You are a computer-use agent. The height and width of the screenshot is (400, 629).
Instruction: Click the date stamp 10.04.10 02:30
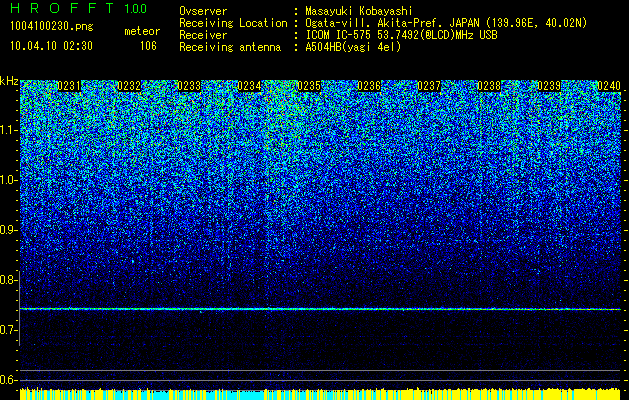[x=51, y=46]
